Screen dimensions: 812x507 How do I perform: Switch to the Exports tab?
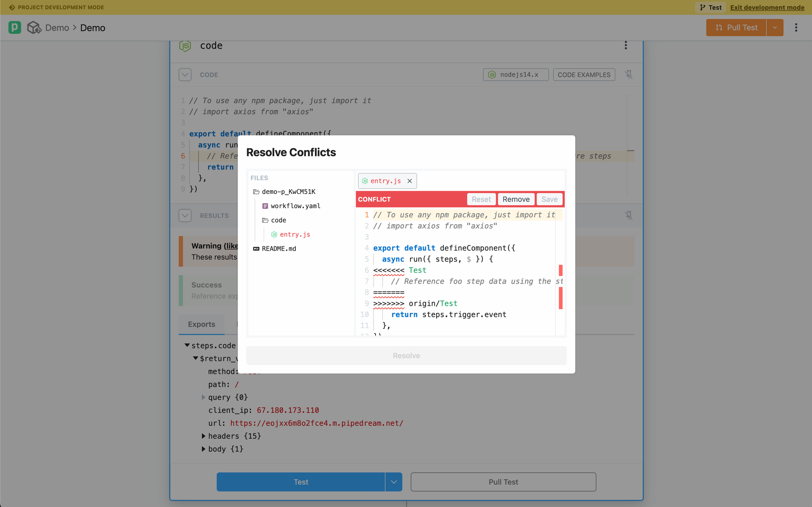201,324
